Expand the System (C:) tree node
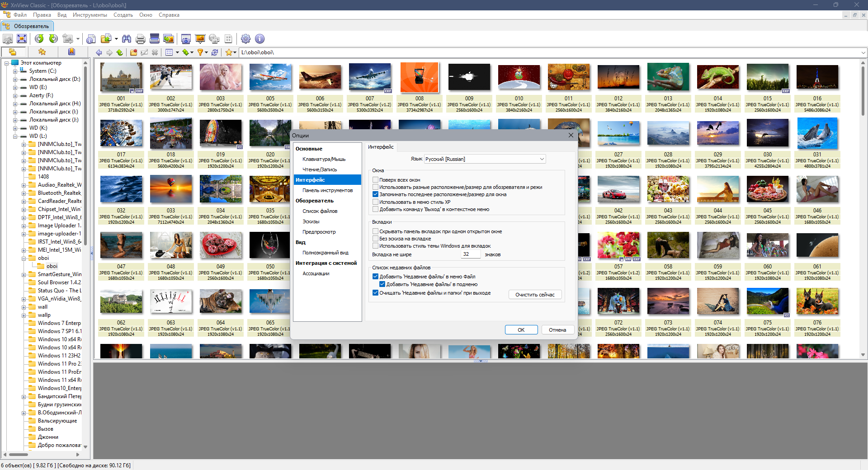The width and height of the screenshot is (868, 470). click(15, 71)
